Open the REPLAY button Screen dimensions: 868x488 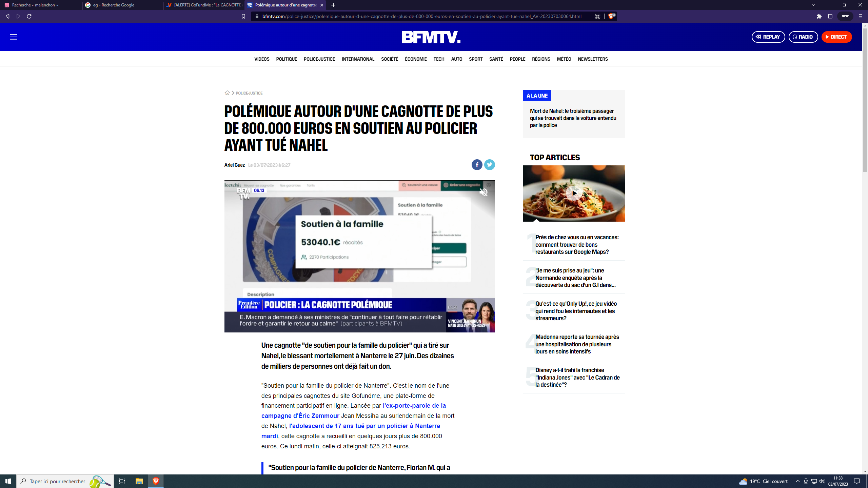768,37
